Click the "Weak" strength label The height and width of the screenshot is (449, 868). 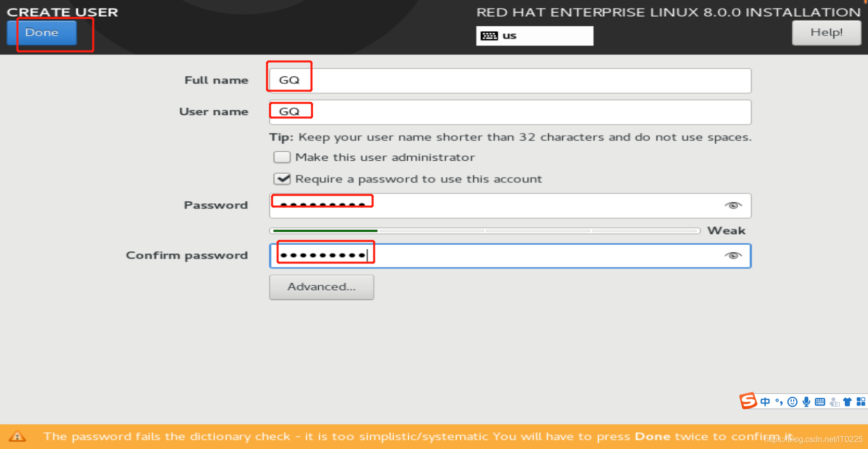coord(726,231)
